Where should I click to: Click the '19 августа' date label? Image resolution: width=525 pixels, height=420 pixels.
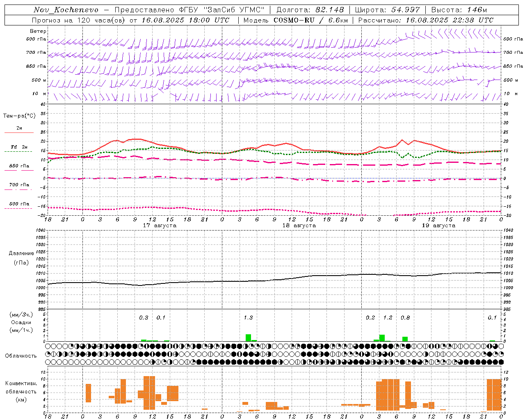click(x=438, y=226)
